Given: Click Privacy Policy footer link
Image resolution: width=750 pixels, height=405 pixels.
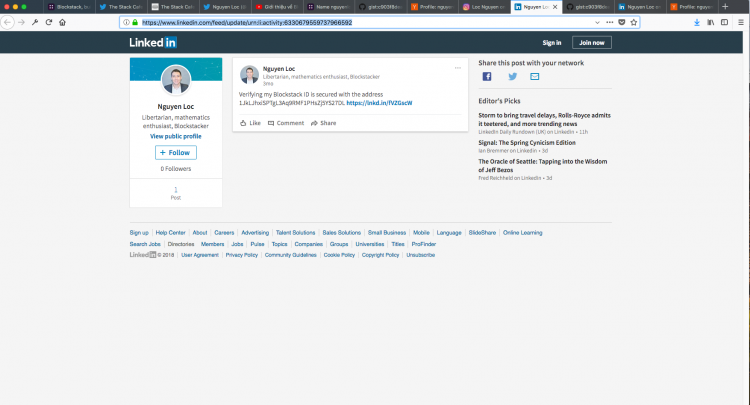Looking at the screenshot, I should point(242,255).
